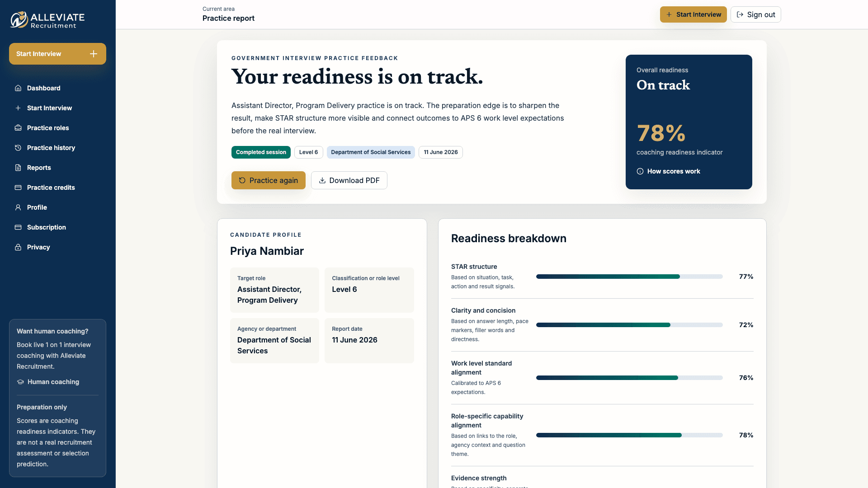The image size is (868, 488).
Task: Click the 11 June 2026 date tag
Action: 440,152
